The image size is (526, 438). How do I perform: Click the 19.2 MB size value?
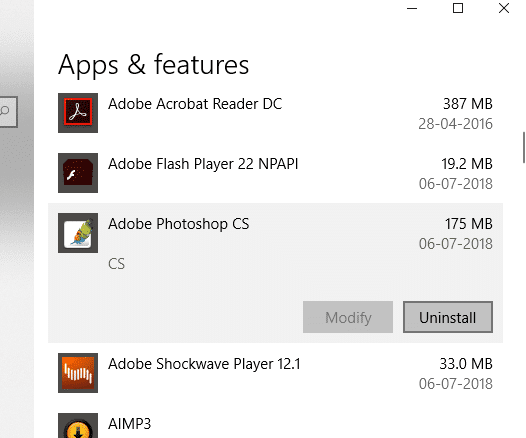467,164
